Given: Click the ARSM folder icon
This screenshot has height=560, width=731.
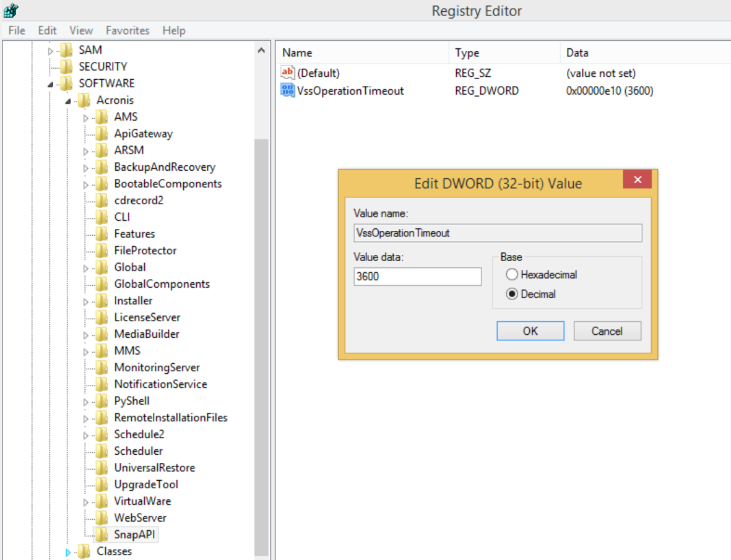Looking at the screenshot, I should [x=102, y=150].
